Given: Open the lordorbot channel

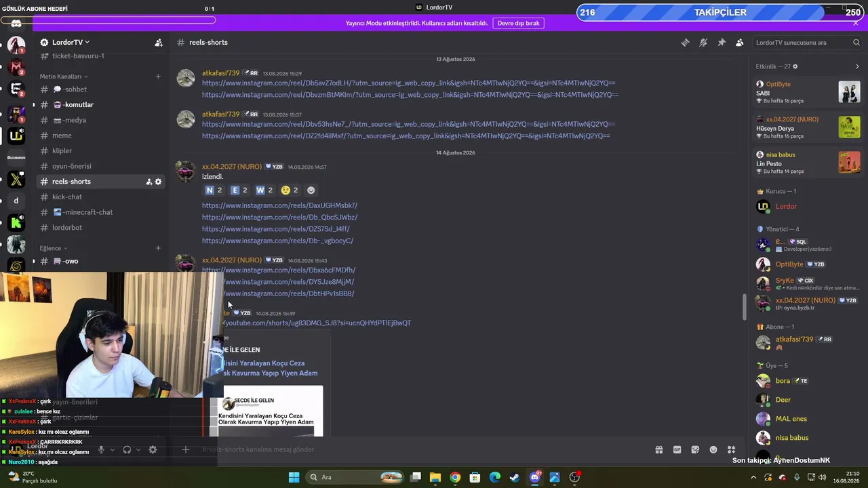Looking at the screenshot, I should coord(100,228).
